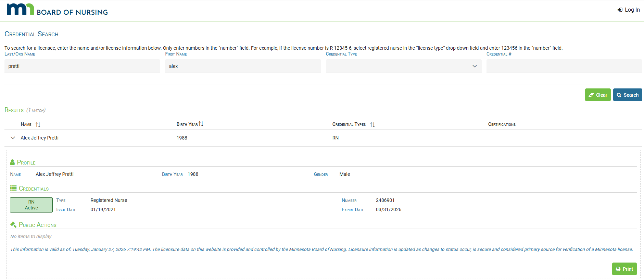Click the Minnesota Board of Nursing logo

pos(57,10)
